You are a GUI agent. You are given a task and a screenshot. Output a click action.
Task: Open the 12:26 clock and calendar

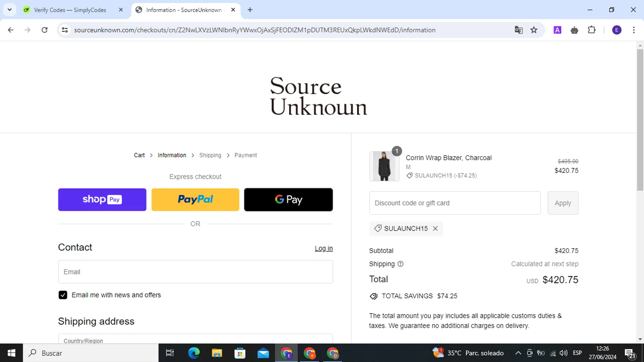[602, 353]
